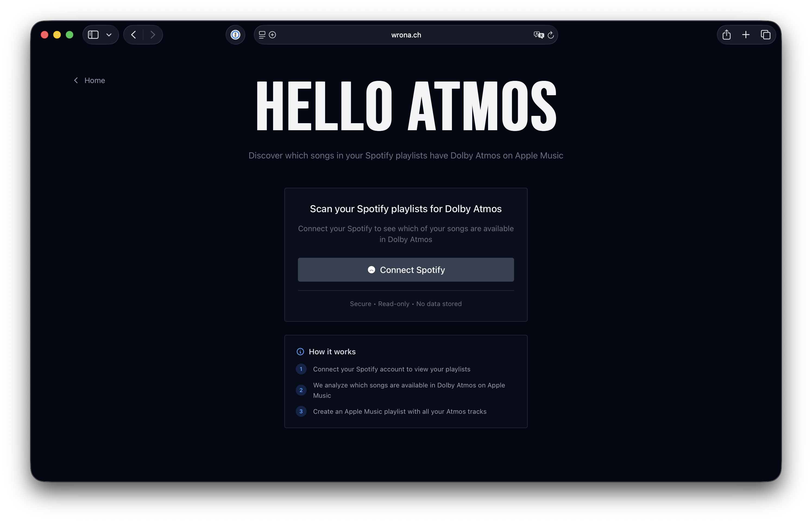Go back with the back arrow

tap(134, 34)
